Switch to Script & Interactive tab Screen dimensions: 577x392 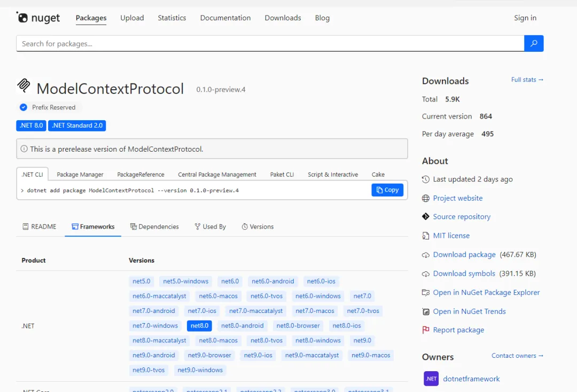pos(333,174)
